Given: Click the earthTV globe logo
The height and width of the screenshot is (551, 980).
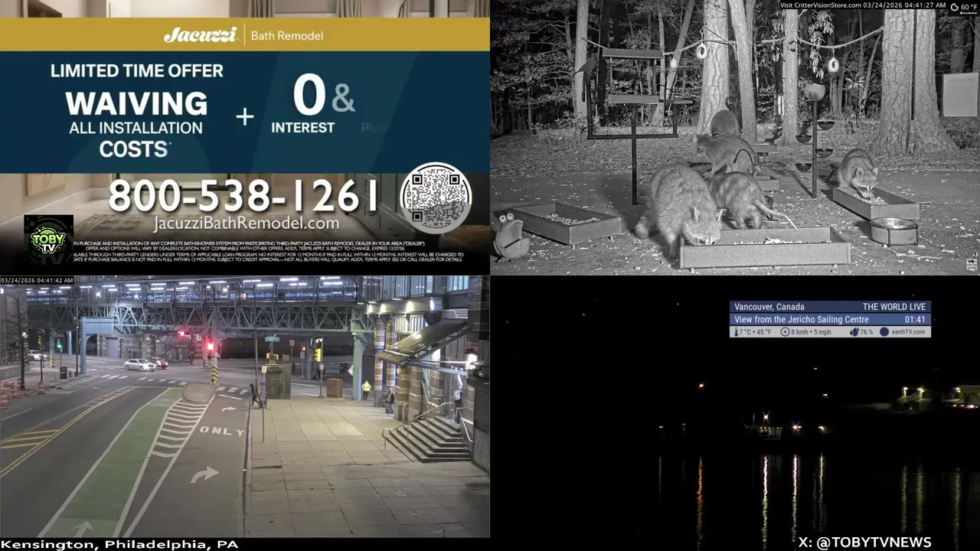Looking at the screenshot, I should pyautogui.click(x=884, y=332).
